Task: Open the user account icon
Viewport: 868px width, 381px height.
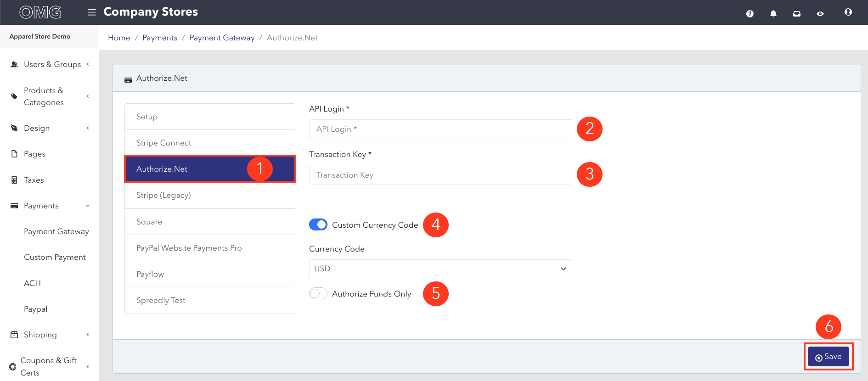Action: 848,12
